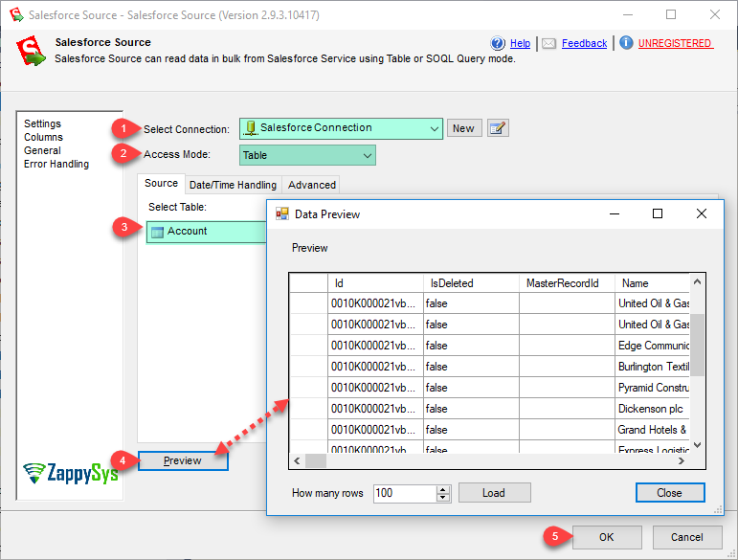Viewport: 738px width, 560px height.
Task: Minimize the Data Preview window
Action: coord(615,213)
